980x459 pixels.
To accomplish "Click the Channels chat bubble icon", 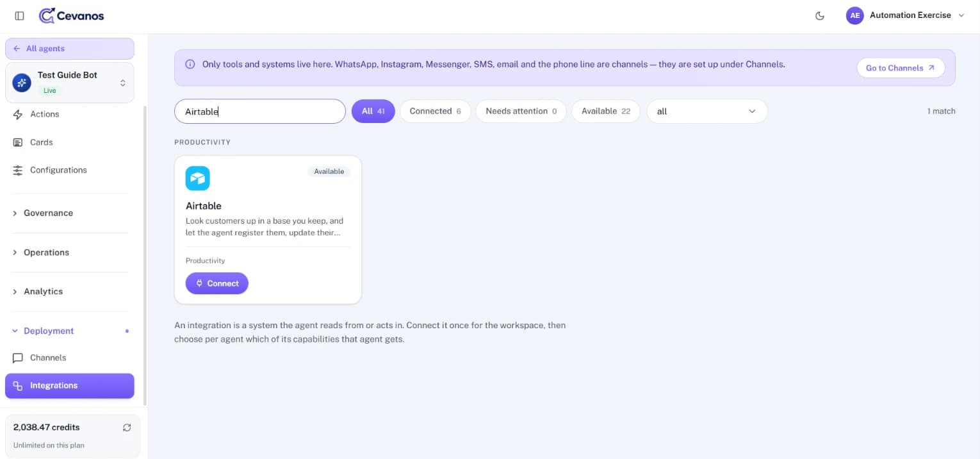I will (x=18, y=358).
